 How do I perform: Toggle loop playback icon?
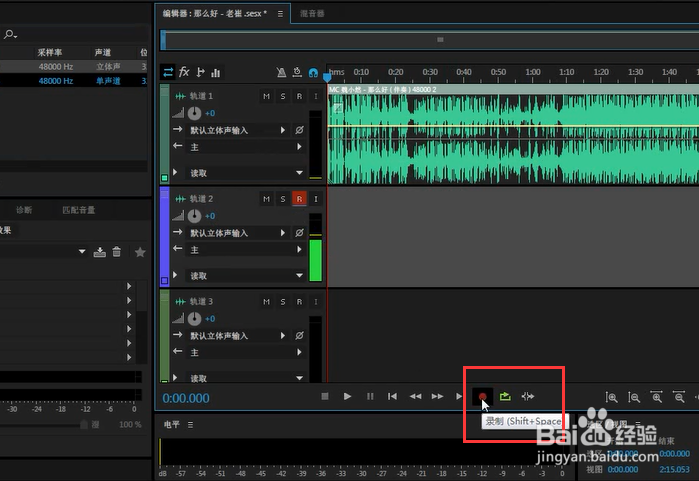(505, 396)
